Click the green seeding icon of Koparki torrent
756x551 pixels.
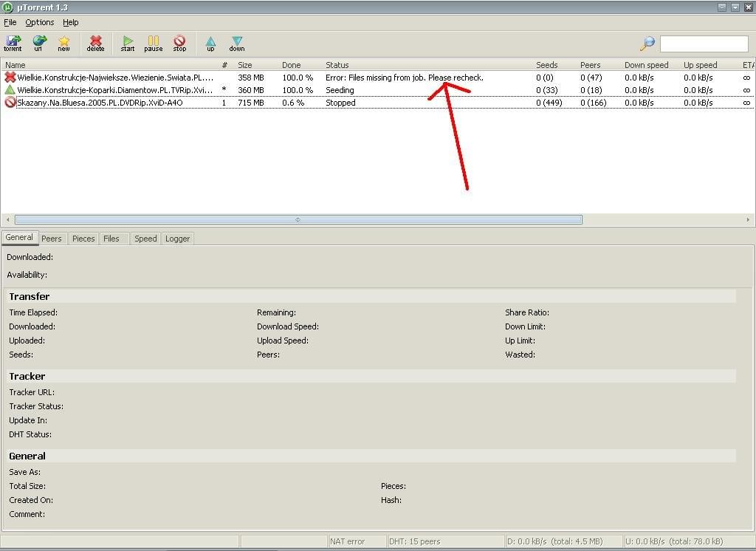(x=10, y=90)
